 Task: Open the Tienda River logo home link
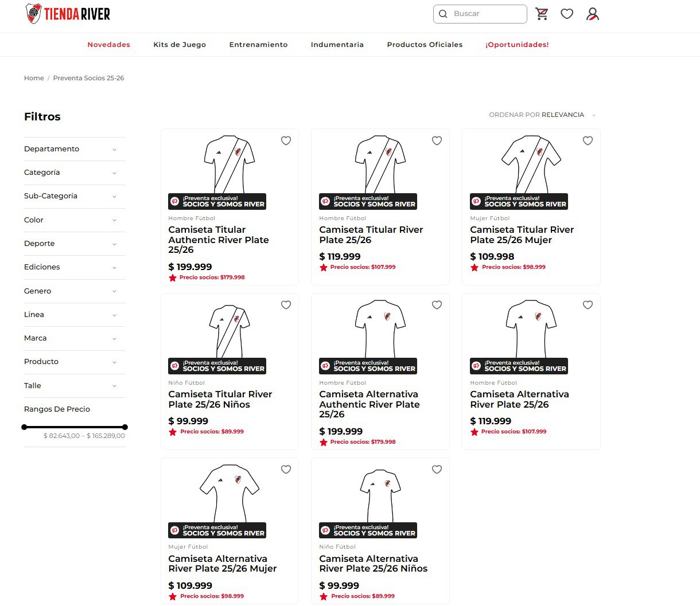68,13
